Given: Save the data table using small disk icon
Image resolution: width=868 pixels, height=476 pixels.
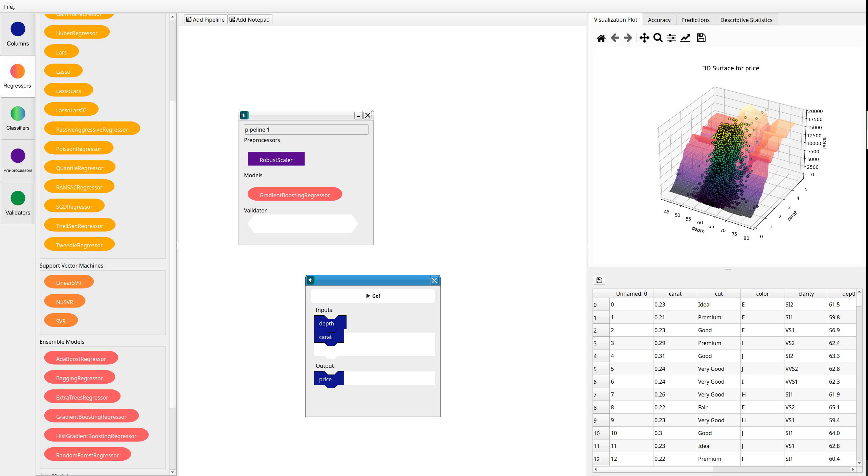Looking at the screenshot, I should (599, 280).
